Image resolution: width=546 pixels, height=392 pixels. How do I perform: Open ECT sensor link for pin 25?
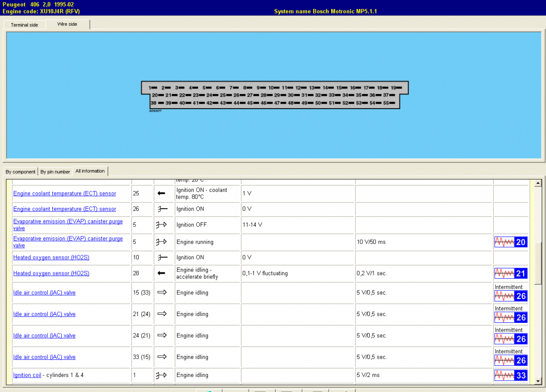coord(65,194)
